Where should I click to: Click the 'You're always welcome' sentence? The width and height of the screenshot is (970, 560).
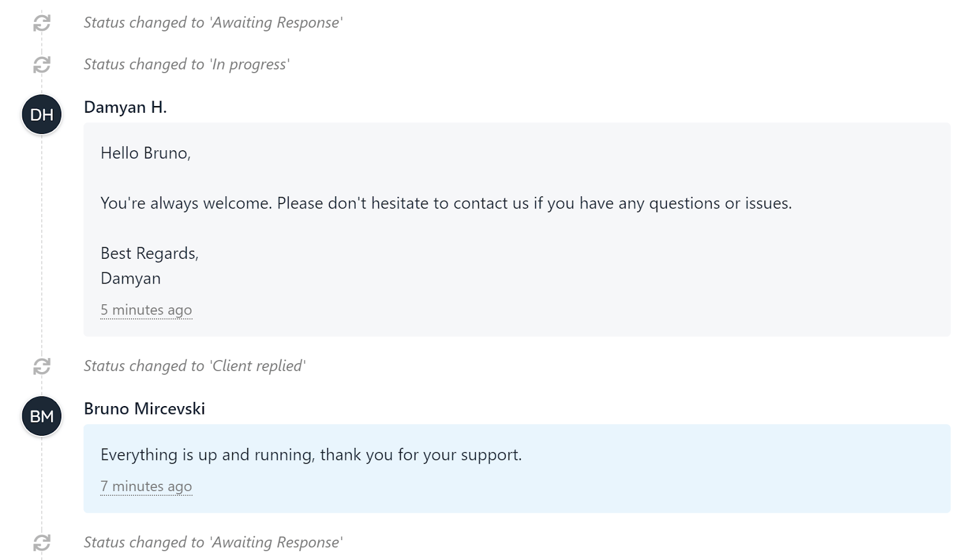point(446,203)
